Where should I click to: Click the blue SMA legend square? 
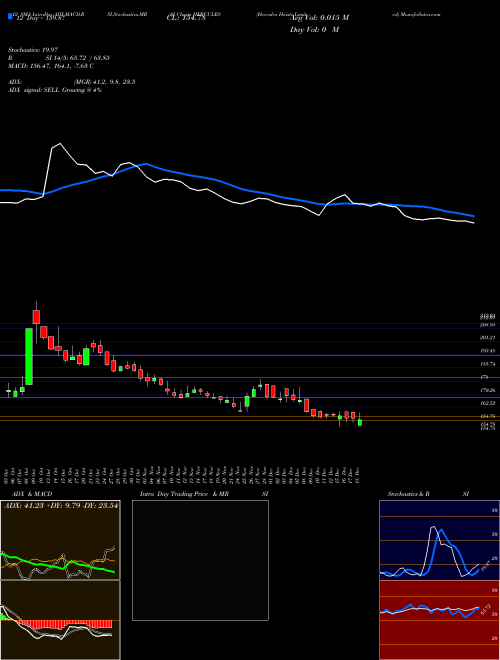pyautogui.click(x=10, y=17)
